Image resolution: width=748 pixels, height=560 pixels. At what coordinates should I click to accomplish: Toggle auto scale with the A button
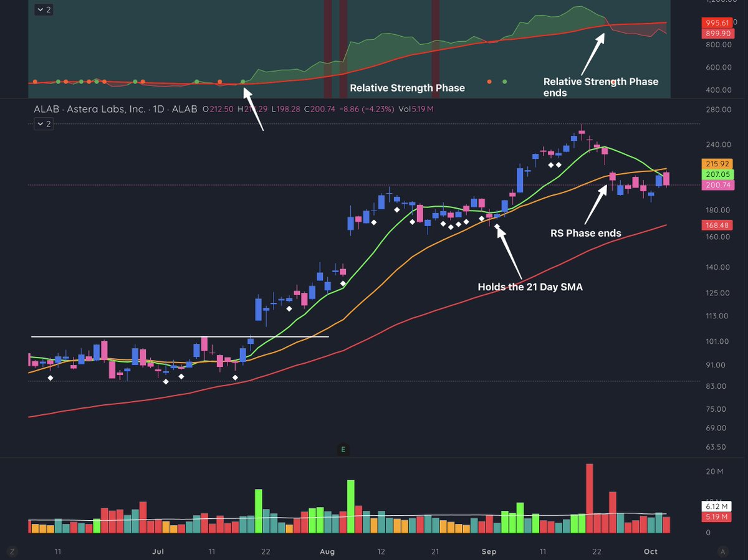[x=722, y=551]
